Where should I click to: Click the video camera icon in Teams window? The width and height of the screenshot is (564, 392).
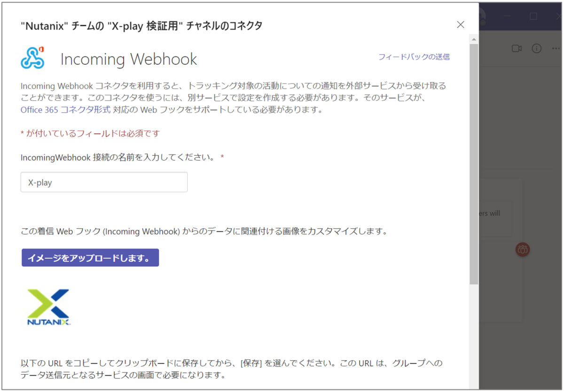point(517,48)
